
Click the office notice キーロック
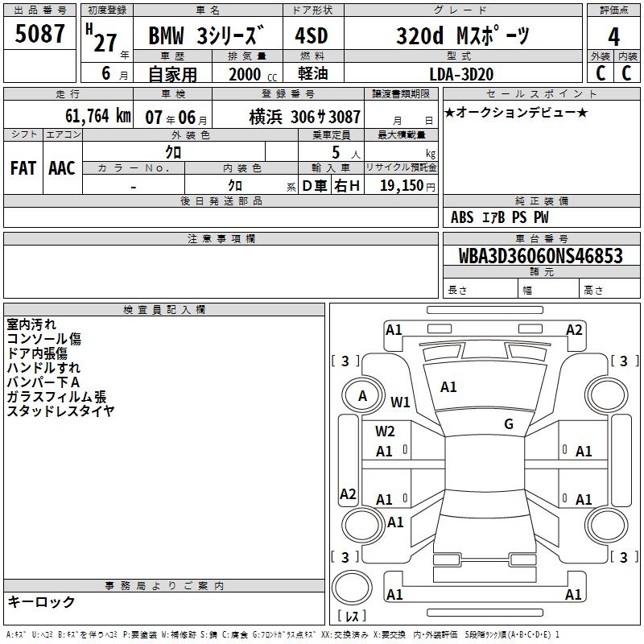click(41, 601)
